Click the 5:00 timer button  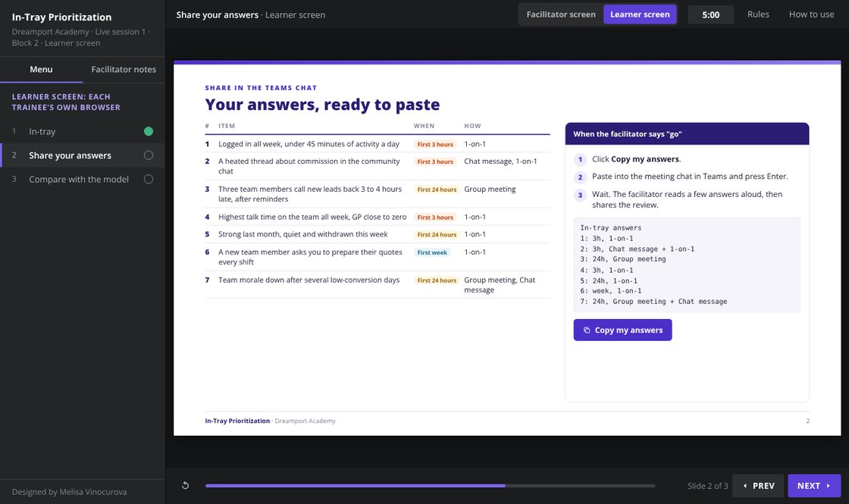click(x=710, y=14)
